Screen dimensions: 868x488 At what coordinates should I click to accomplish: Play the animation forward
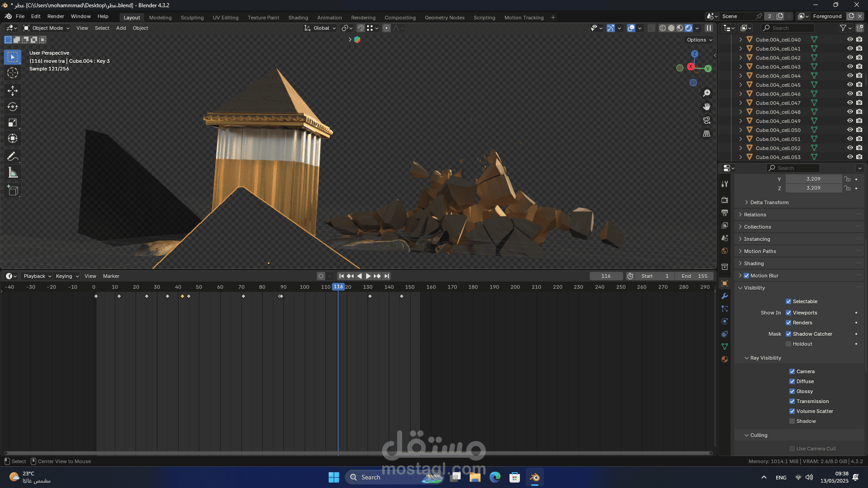(x=368, y=276)
